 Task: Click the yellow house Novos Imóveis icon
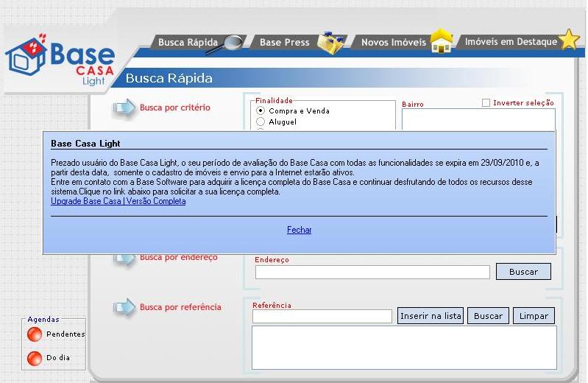coord(442,42)
